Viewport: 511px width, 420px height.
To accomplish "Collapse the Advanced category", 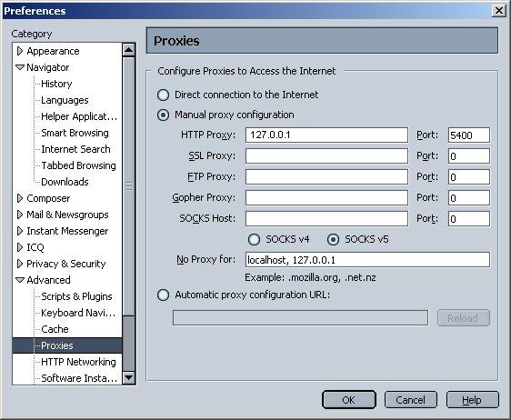I will point(20,280).
